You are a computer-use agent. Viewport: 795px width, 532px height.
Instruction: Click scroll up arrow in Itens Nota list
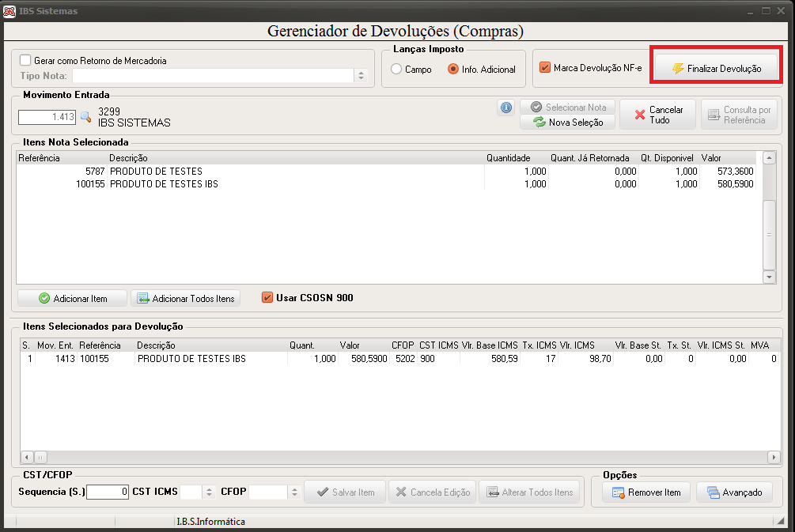point(769,158)
